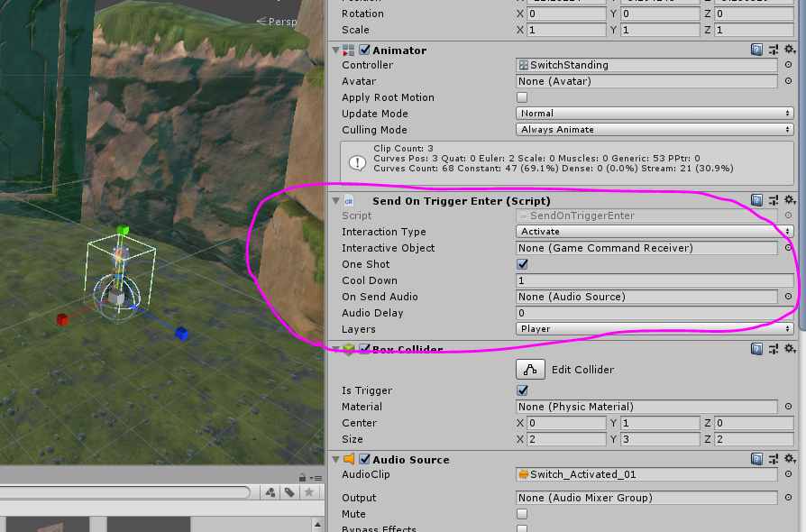
Task: Disable the Box Collider component checkbox
Action: [364, 349]
